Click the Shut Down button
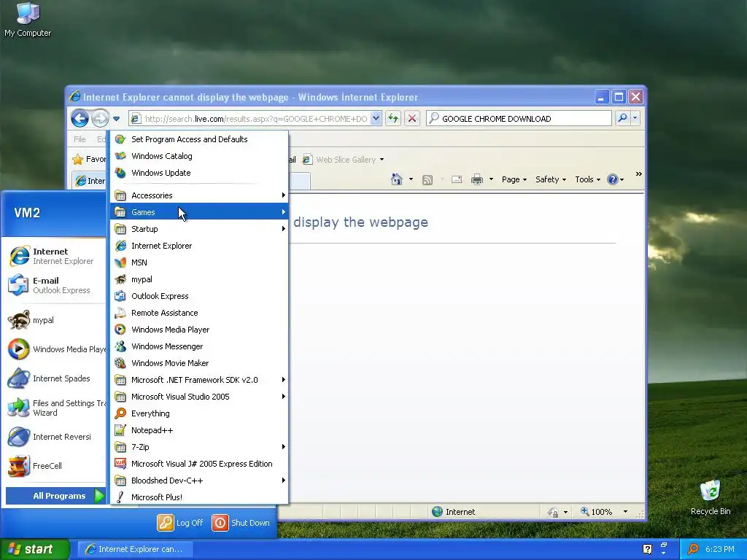Screen dimensions: 747x560 click(x=241, y=523)
